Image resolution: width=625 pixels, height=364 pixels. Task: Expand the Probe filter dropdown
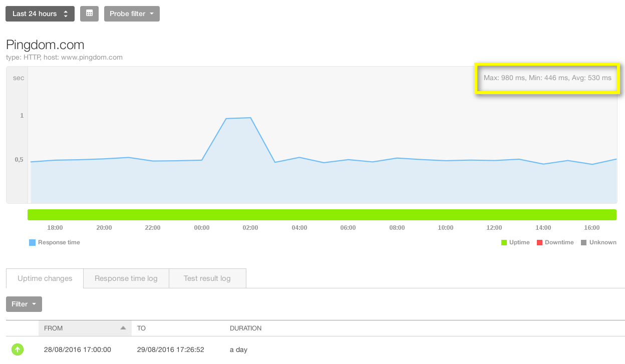132,14
